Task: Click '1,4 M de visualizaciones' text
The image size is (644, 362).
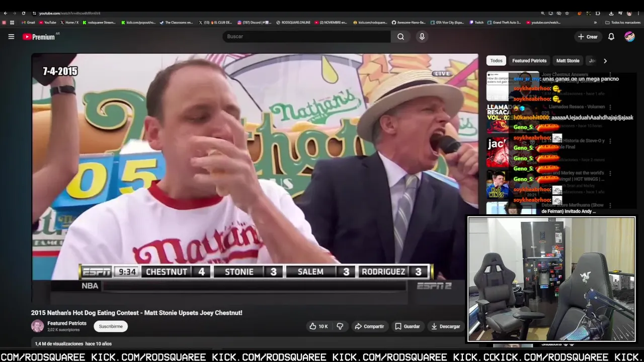Action: click(59, 344)
